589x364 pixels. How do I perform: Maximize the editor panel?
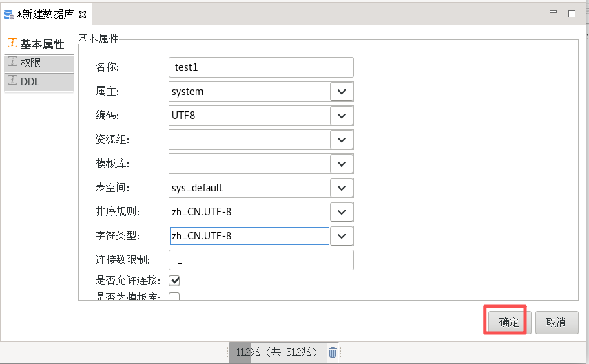coord(571,13)
